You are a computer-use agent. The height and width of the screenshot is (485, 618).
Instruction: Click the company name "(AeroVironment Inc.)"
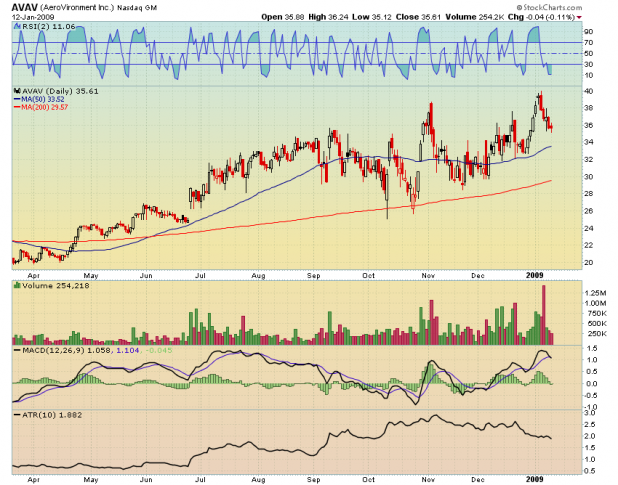pos(77,8)
